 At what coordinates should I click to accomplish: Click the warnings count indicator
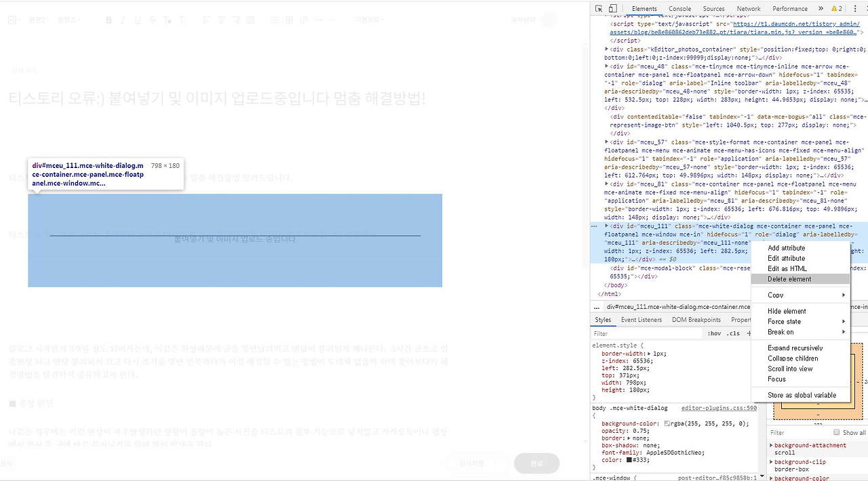tap(836, 9)
